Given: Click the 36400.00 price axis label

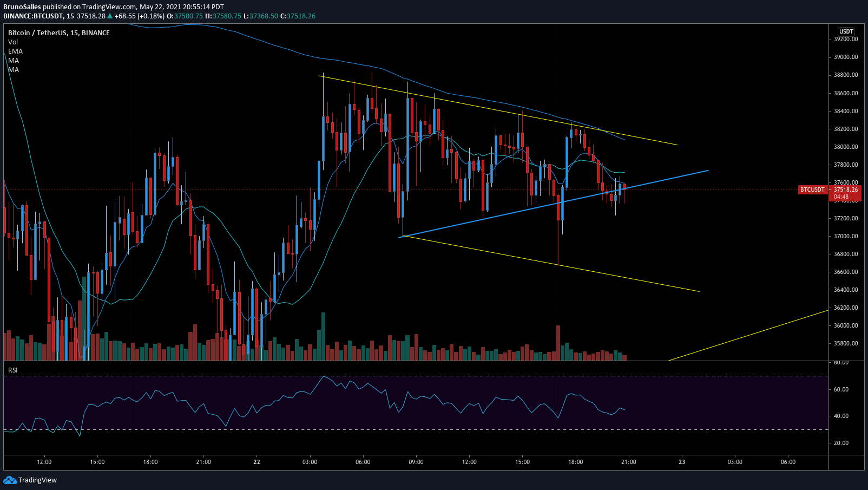Looking at the screenshot, I should point(846,290).
